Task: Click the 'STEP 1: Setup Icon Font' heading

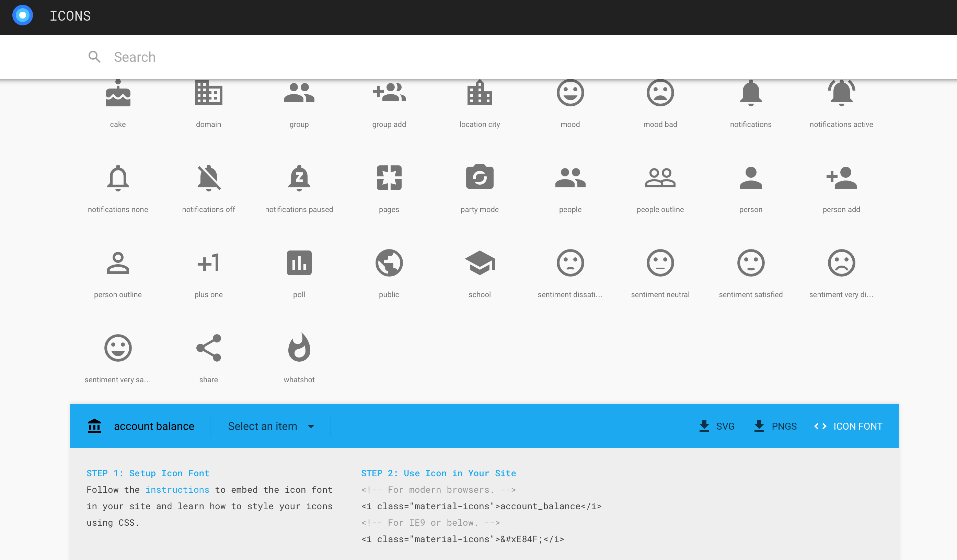Action: tap(148, 473)
